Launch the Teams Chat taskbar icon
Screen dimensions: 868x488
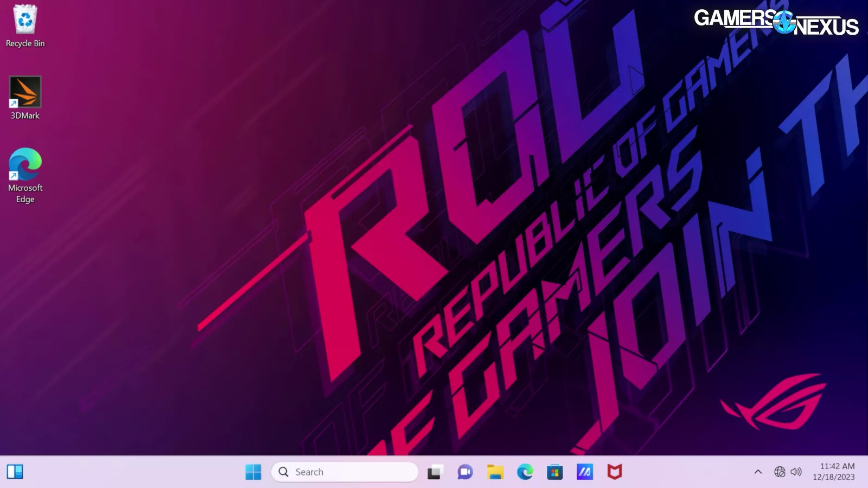point(465,472)
